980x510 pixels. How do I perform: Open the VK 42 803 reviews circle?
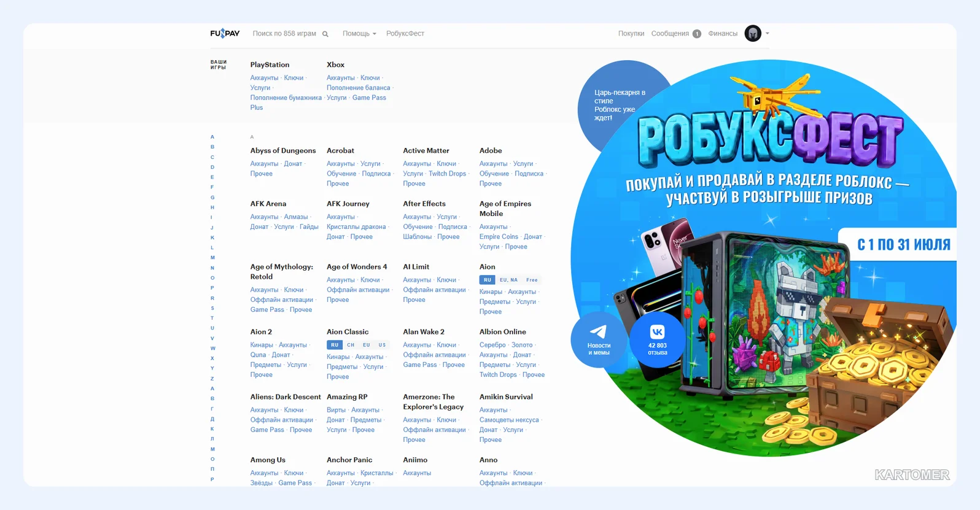[x=657, y=339]
